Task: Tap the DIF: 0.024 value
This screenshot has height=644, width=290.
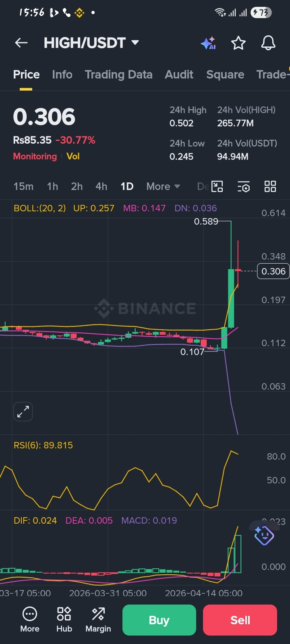Action: point(35,520)
